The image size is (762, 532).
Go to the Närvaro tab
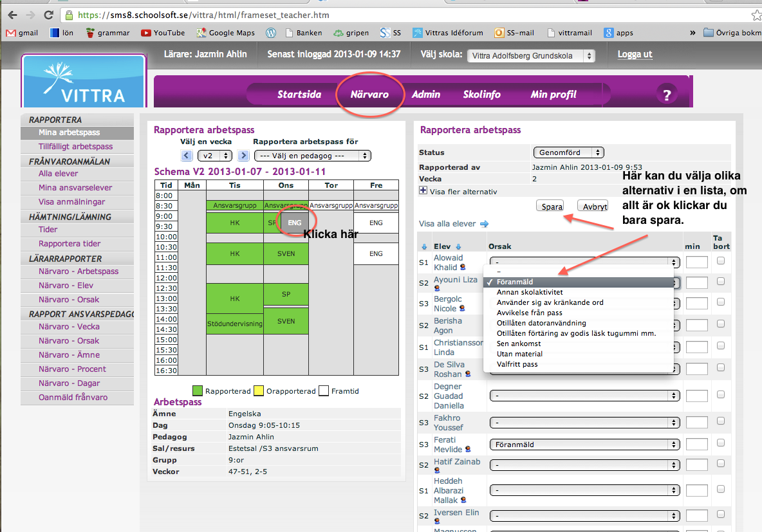point(369,95)
